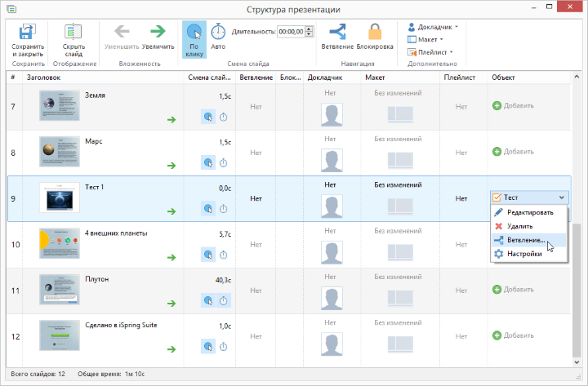Click layout icon for slide 12
The width and height of the screenshot is (588, 386).
[x=400, y=344]
